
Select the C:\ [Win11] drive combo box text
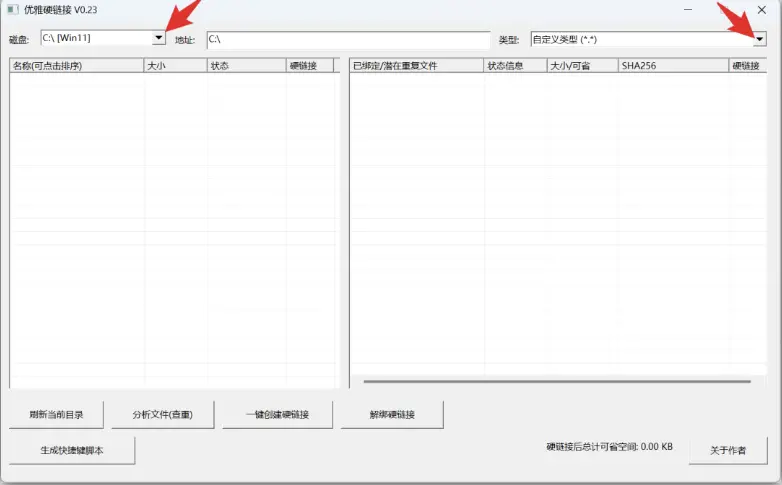pos(67,38)
